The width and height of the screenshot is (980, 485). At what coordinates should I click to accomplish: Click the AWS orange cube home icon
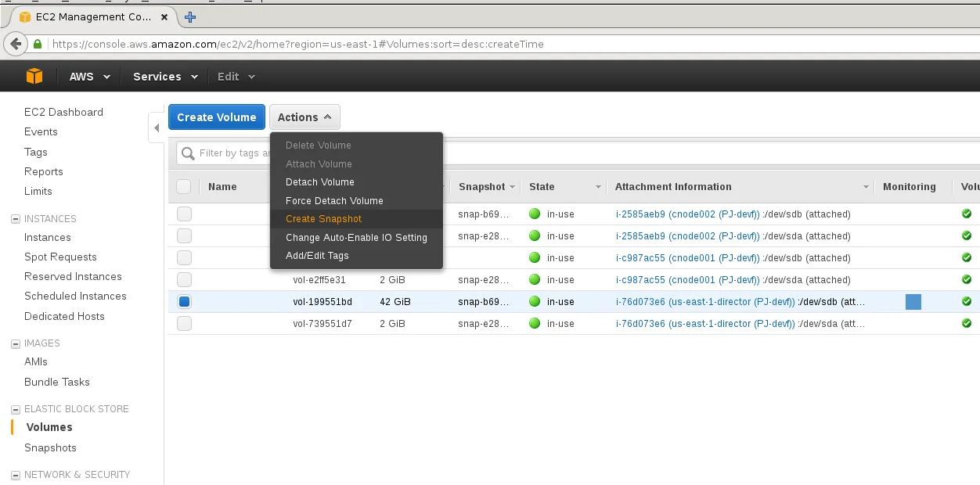pos(34,76)
